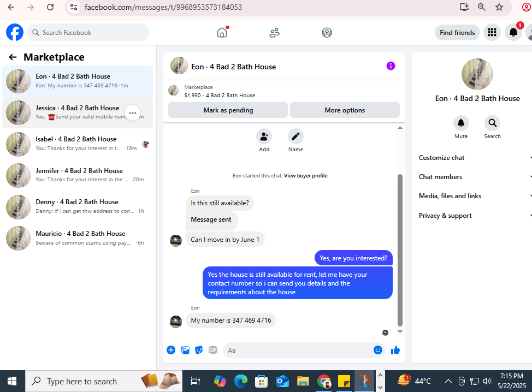532x392 pixels.
Task: Open the Groups icon in top bar
Action: (327, 33)
